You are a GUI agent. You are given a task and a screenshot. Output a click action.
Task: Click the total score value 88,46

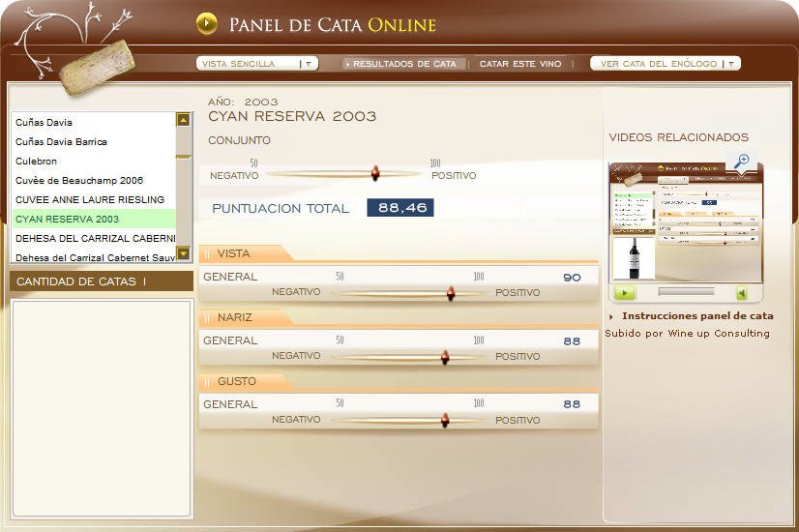[x=400, y=207]
